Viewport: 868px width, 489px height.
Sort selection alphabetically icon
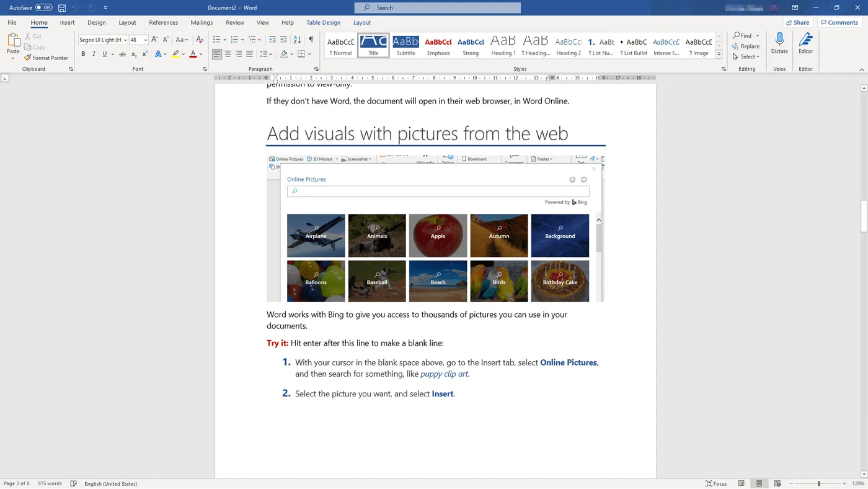[x=297, y=40]
